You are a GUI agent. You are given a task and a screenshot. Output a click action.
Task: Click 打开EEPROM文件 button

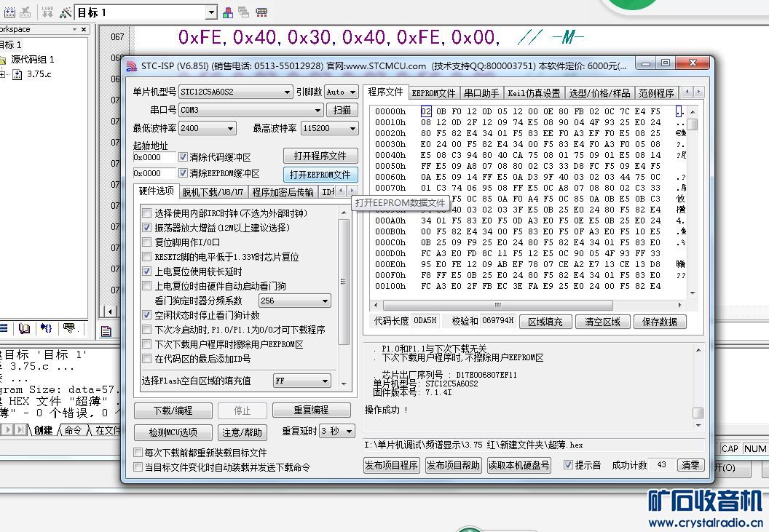coord(320,175)
